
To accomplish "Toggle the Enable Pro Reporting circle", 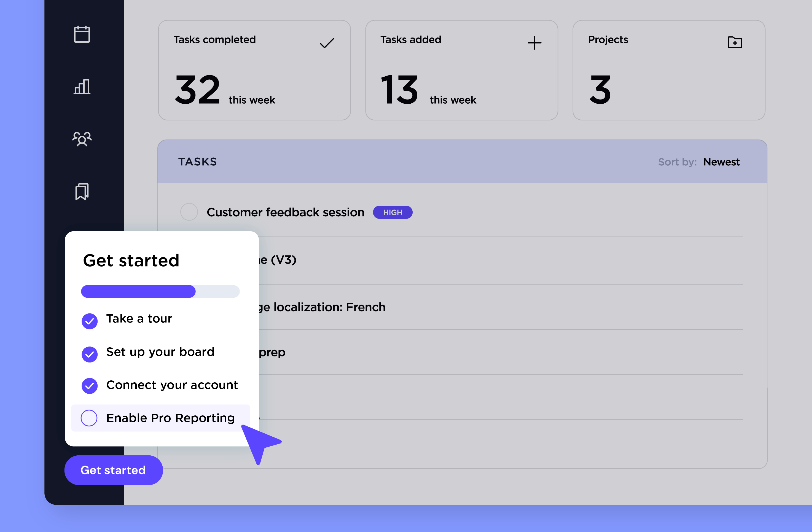I will (89, 418).
